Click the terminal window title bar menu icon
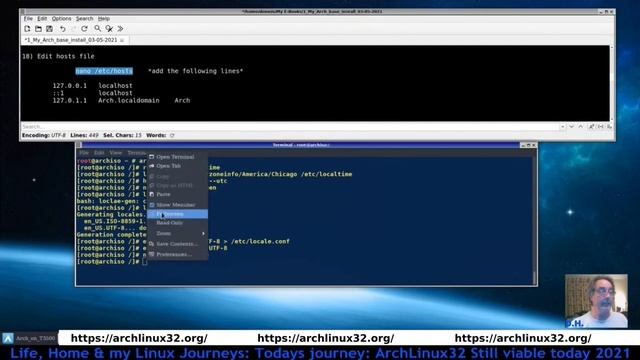The image size is (640, 360). pos(79,145)
